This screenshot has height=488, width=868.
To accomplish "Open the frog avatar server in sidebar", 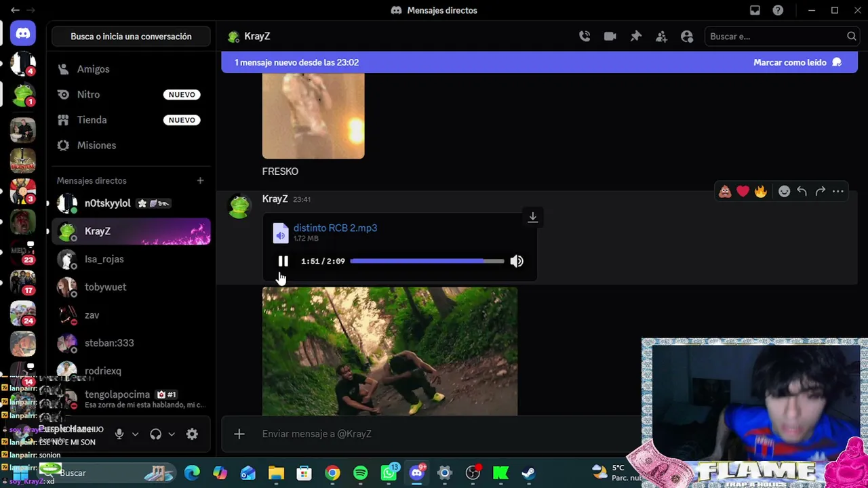I will [x=22, y=95].
